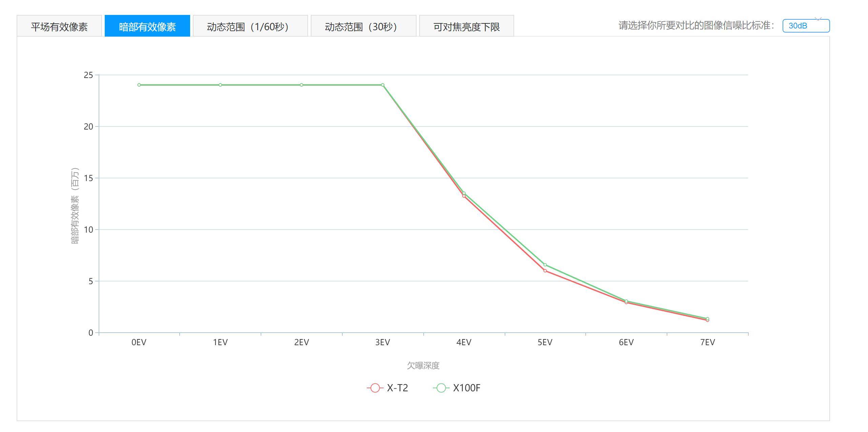Click the data point at 3EV
The image size is (868, 432).
click(x=383, y=85)
